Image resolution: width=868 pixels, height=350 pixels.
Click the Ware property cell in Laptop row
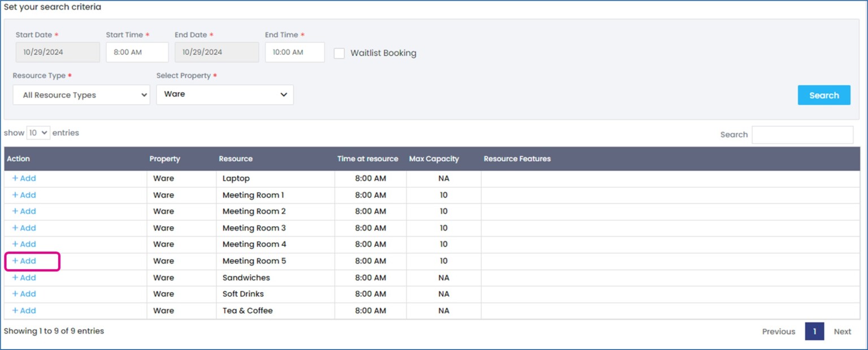[181, 179]
